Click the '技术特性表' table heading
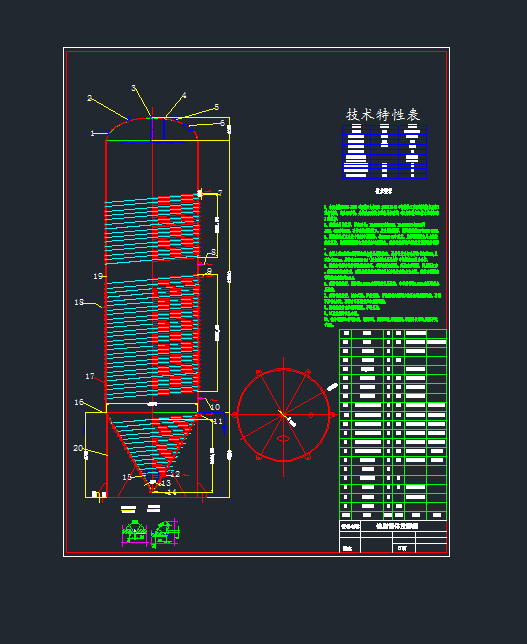Viewport: 527px width, 644px height. (383, 115)
